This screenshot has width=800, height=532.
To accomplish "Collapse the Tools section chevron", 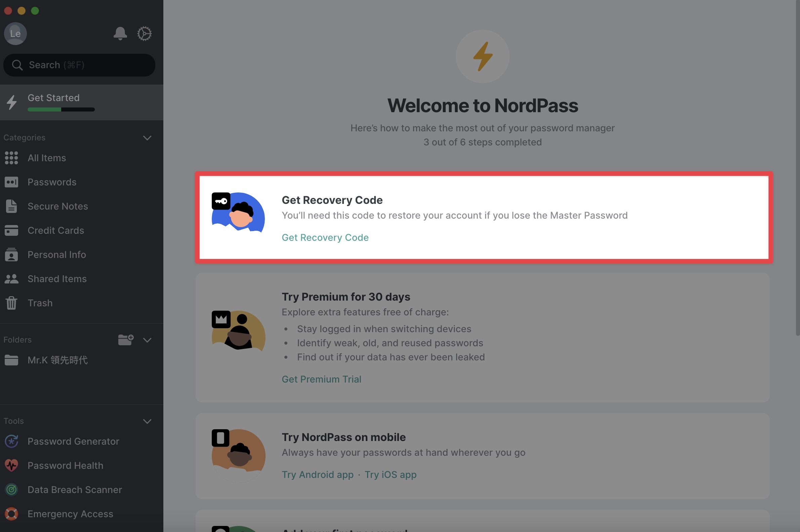I will [x=147, y=422].
